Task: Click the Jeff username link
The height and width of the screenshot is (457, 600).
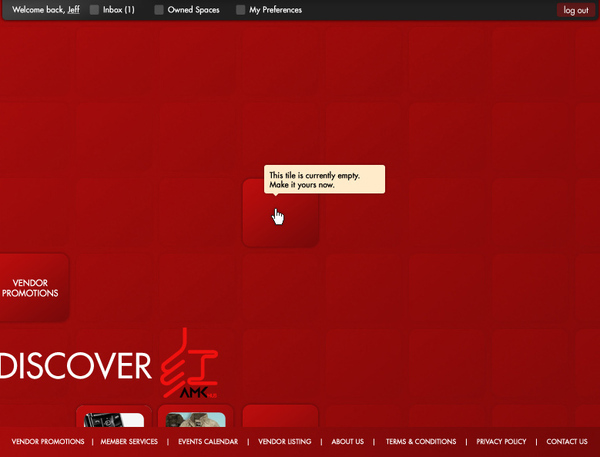Action: coord(73,10)
